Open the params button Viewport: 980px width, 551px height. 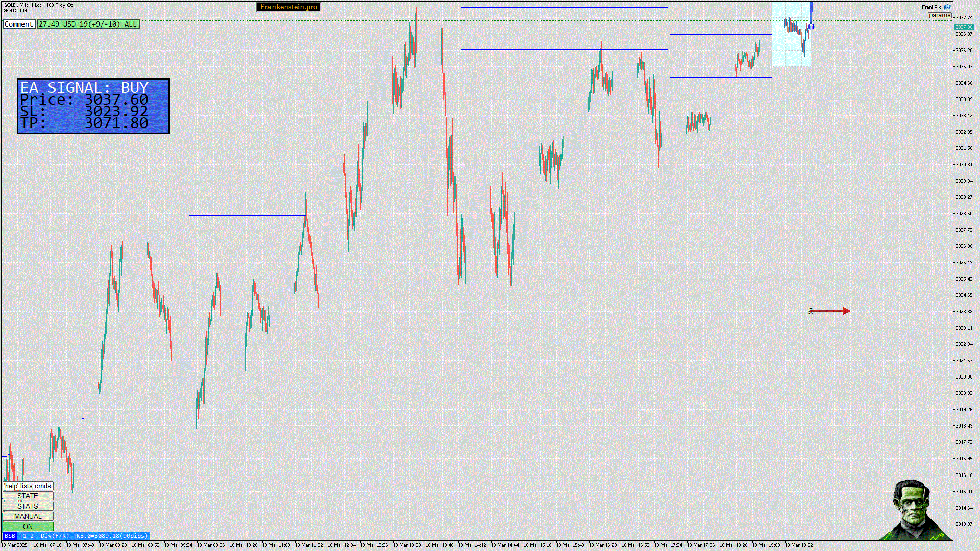click(939, 15)
